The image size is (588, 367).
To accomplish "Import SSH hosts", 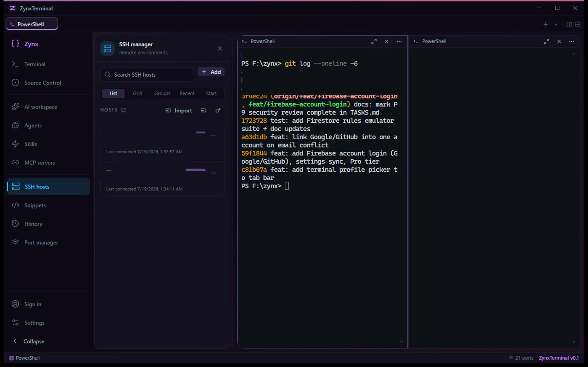I will point(179,110).
